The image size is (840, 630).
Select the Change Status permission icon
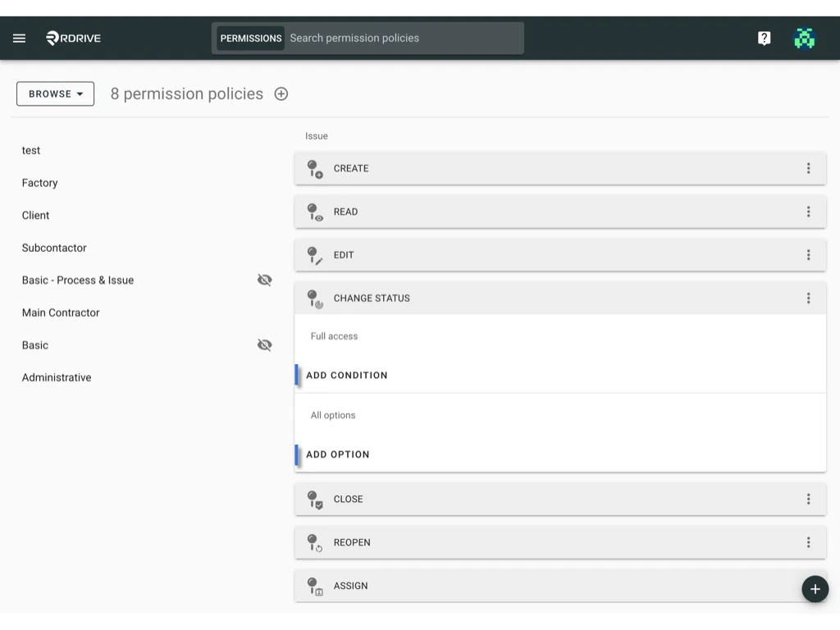click(x=315, y=298)
